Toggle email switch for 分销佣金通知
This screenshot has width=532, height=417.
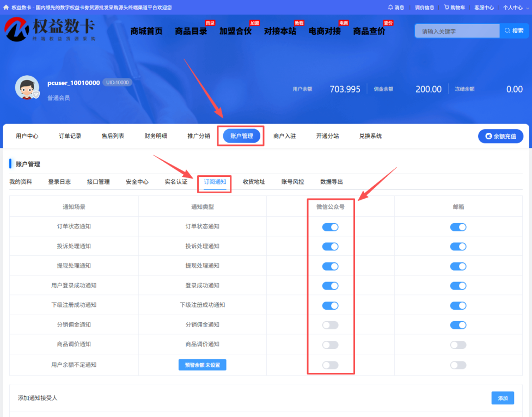coord(458,325)
